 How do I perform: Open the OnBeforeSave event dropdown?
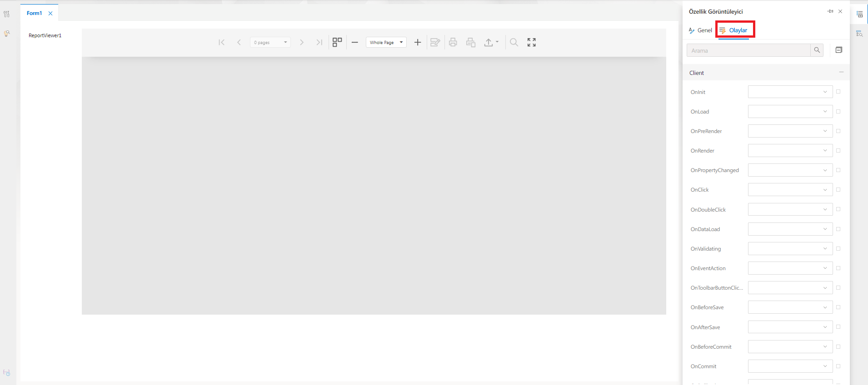[790, 307]
